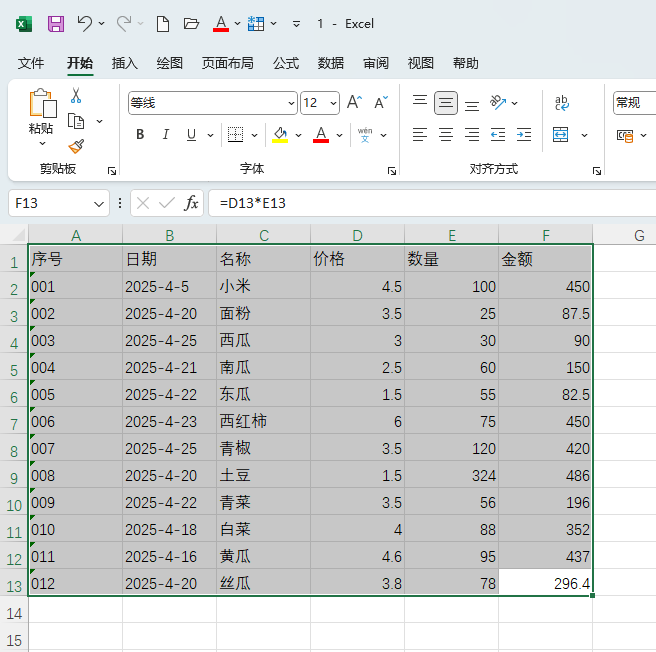Switch to the 公式 ribbon tab

coord(286,63)
